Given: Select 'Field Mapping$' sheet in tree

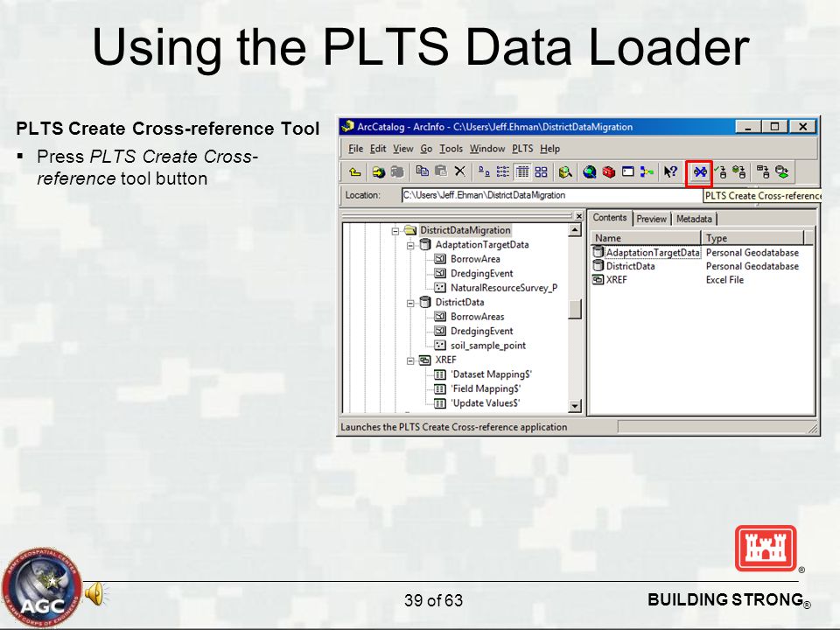Looking at the screenshot, I should (x=486, y=389).
